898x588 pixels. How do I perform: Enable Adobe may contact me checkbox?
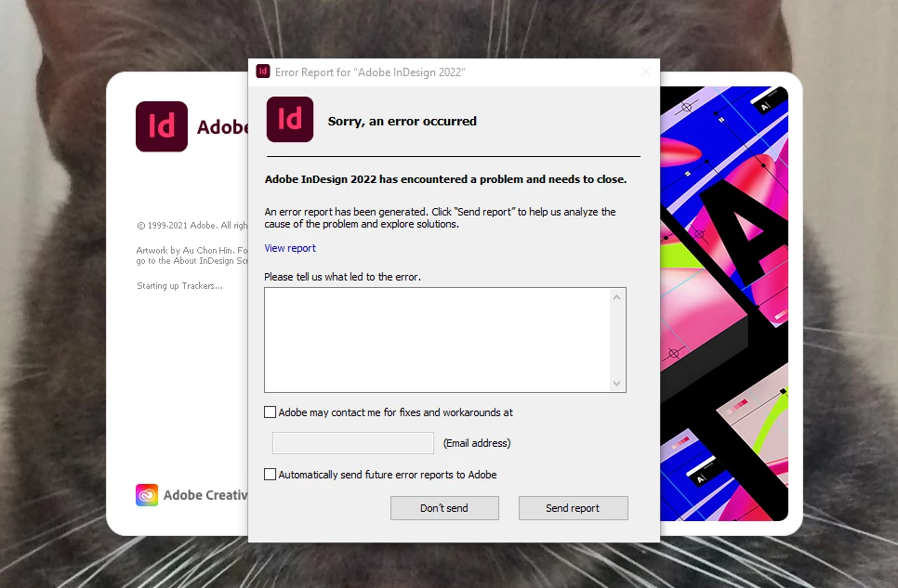coord(270,412)
